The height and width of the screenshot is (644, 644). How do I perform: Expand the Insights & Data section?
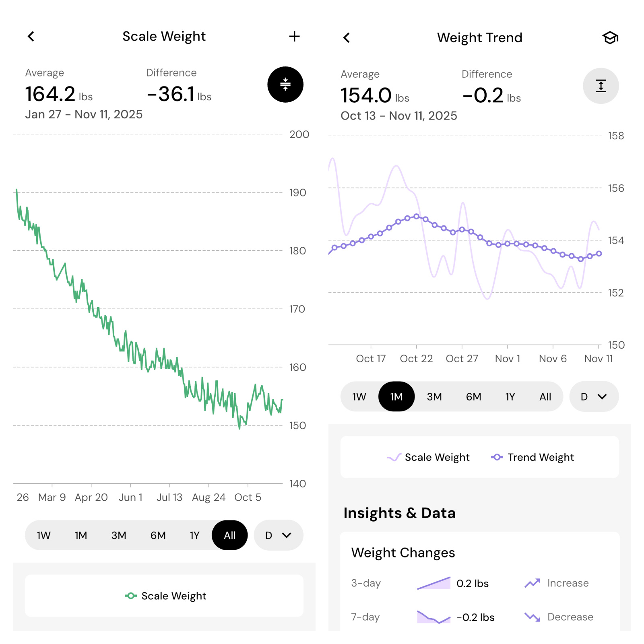(x=400, y=513)
